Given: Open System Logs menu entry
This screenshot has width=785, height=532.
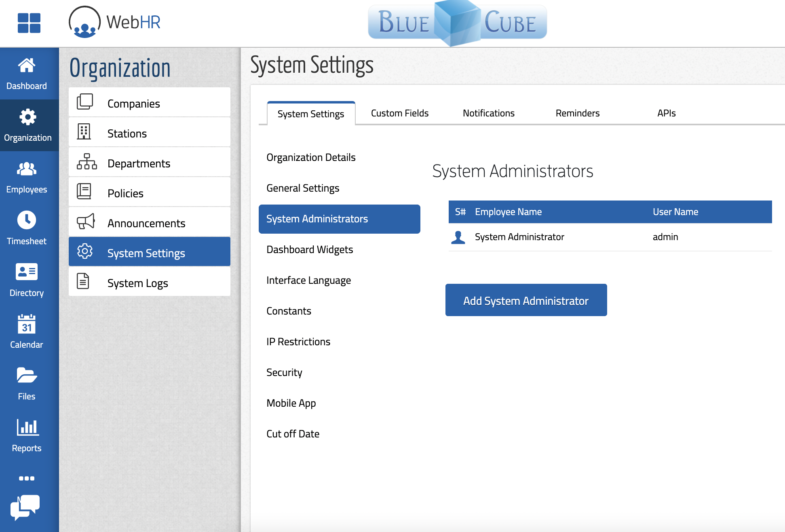Looking at the screenshot, I should tap(150, 282).
